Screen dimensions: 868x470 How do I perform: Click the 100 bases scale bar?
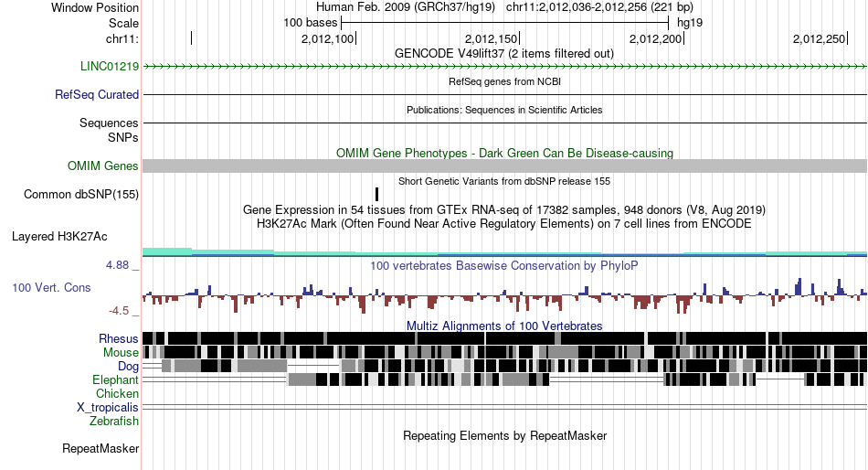[505, 23]
